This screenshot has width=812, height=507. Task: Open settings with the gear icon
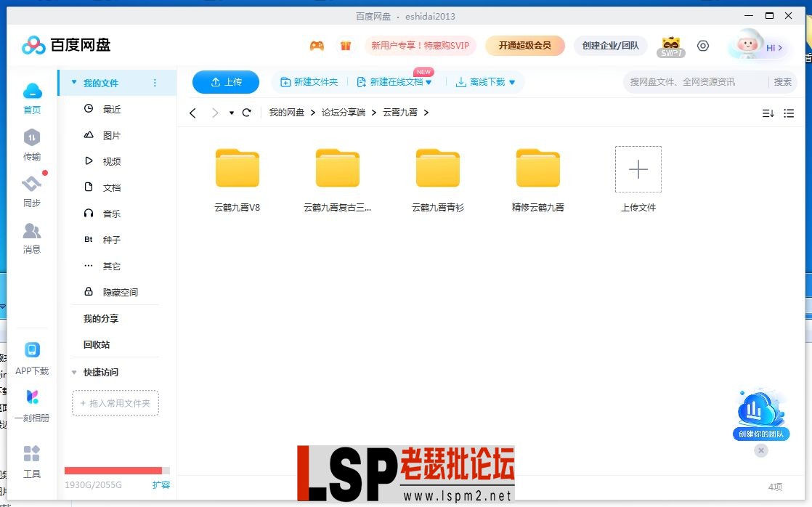702,45
